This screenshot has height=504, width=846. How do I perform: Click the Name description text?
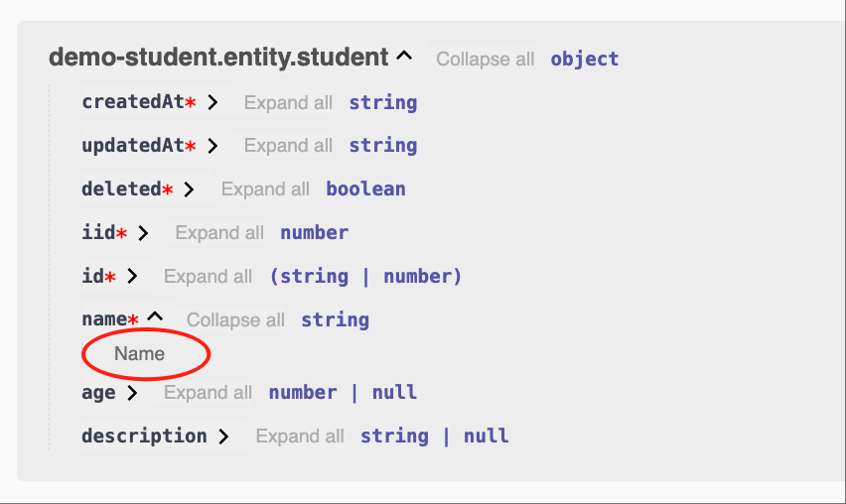click(139, 353)
